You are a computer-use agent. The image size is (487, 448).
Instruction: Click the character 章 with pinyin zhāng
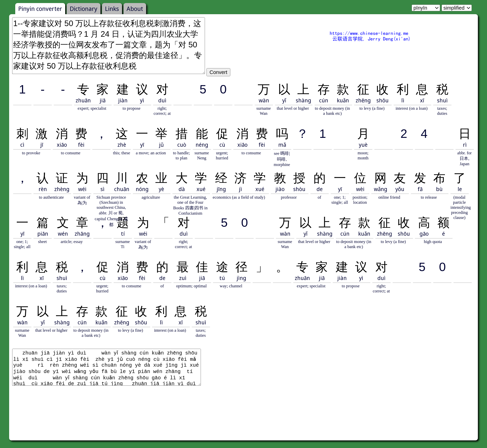(x=82, y=223)
